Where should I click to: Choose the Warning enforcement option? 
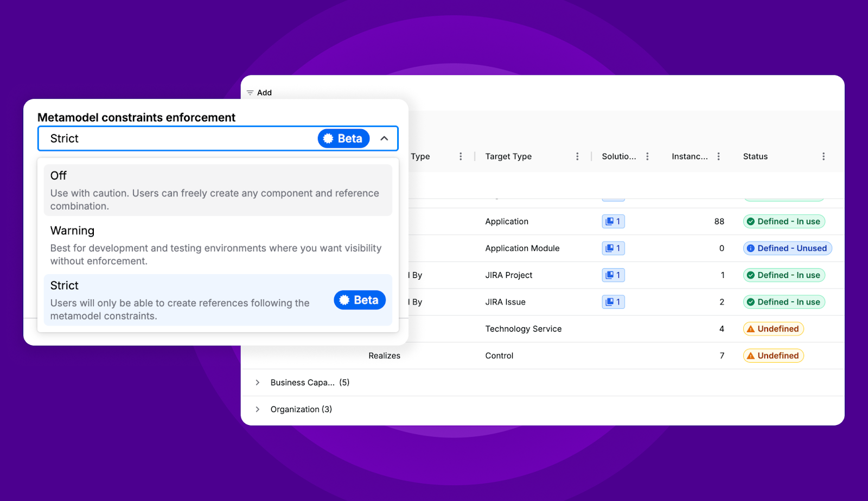click(x=218, y=245)
